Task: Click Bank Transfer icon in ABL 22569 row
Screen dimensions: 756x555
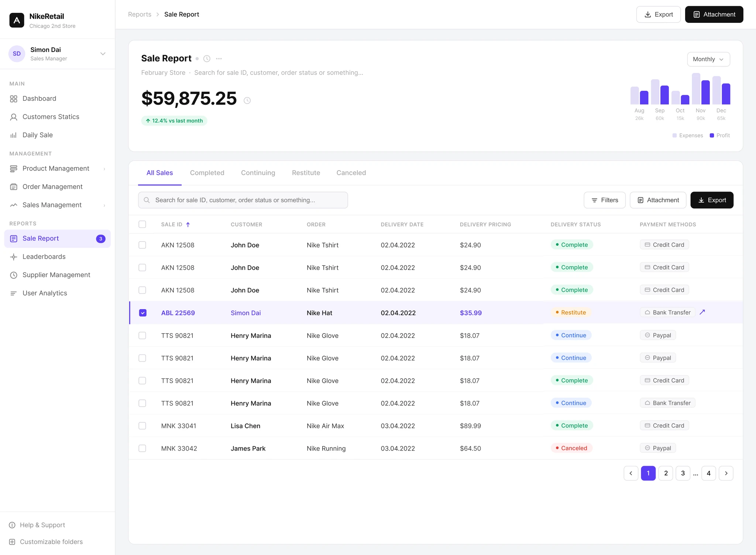Action: click(x=647, y=313)
